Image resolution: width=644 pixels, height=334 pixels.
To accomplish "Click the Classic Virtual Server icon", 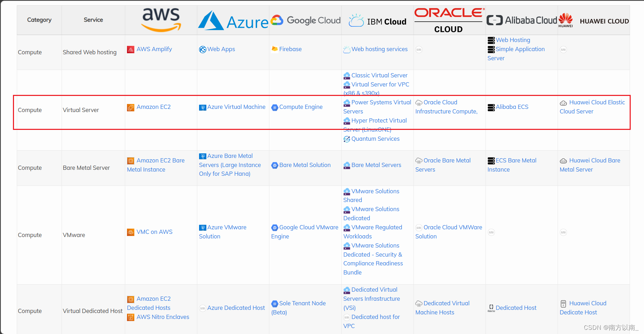I will pos(347,76).
